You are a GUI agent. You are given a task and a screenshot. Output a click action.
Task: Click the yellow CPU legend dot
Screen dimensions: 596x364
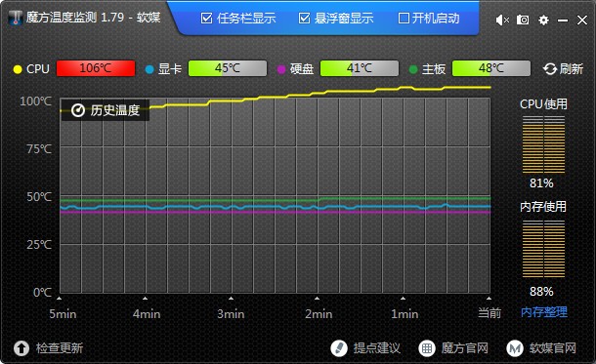tap(18, 69)
